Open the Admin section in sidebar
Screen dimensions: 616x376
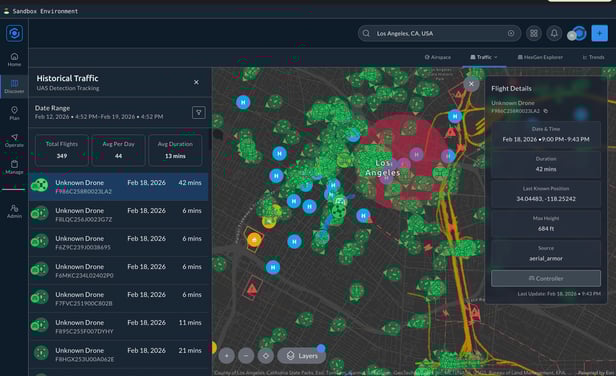click(x=14, y=211)
